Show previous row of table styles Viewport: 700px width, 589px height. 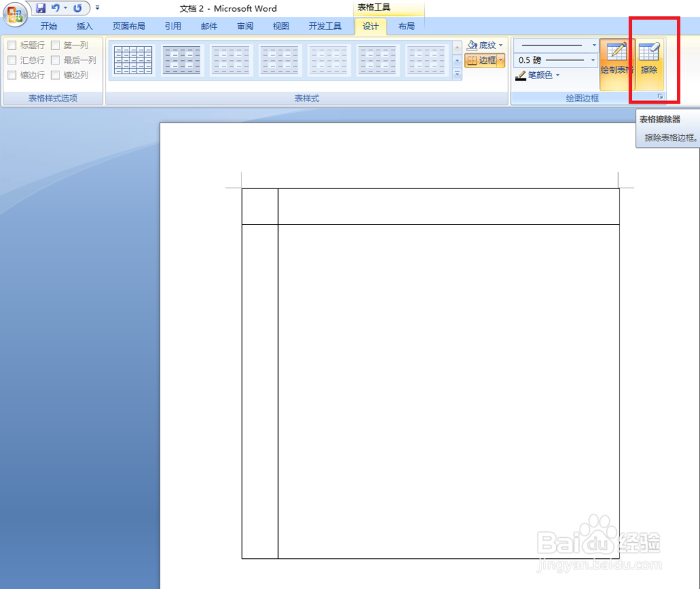(457, 47)
